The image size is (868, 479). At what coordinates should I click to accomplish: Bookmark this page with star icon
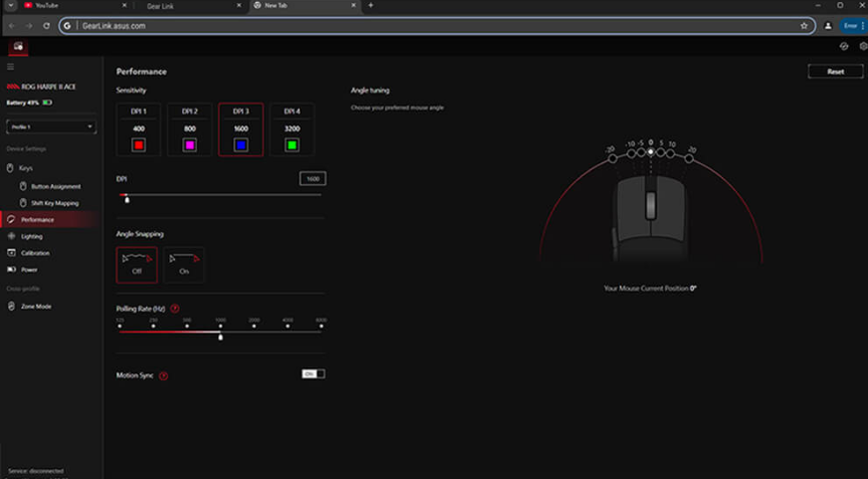click(803, 25)
